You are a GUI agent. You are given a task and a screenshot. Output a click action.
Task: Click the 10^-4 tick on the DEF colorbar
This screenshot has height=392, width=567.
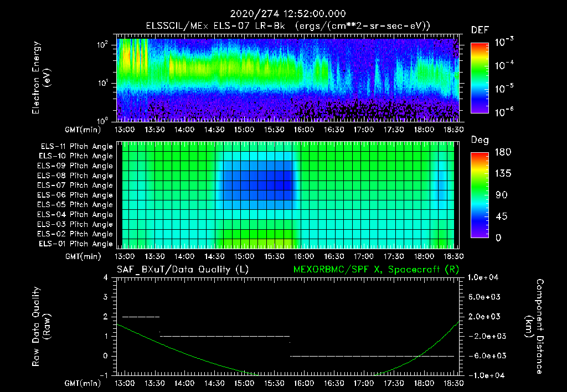[504, 65]
